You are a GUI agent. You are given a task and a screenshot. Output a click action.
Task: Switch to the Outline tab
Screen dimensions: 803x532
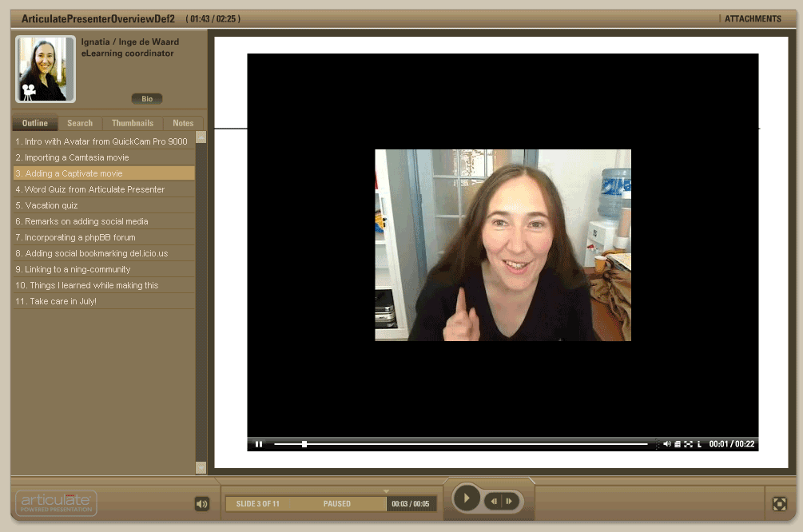35,123
